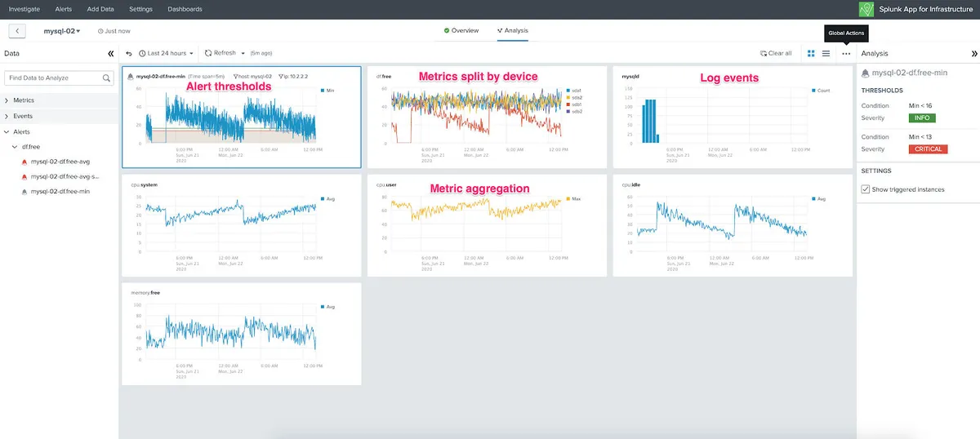Open the Dashboards menu
This screenshot has height=439, width=980.
point(185,9)
